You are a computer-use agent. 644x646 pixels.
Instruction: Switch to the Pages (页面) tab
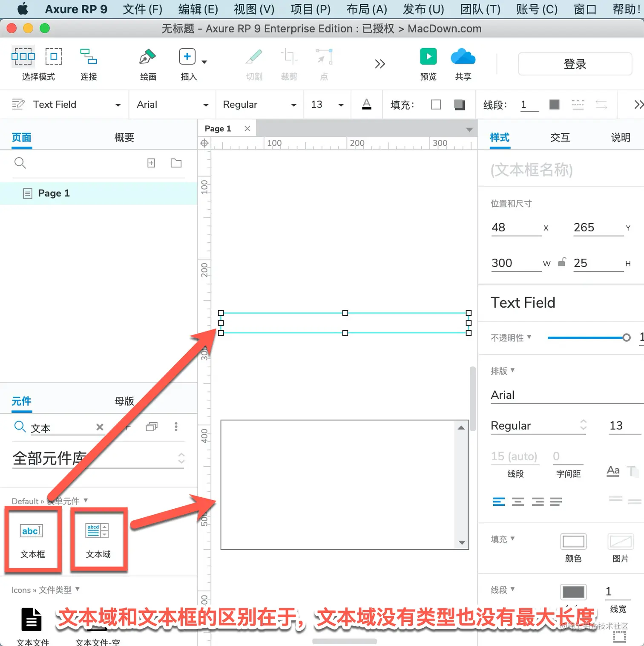pos(21,137)
